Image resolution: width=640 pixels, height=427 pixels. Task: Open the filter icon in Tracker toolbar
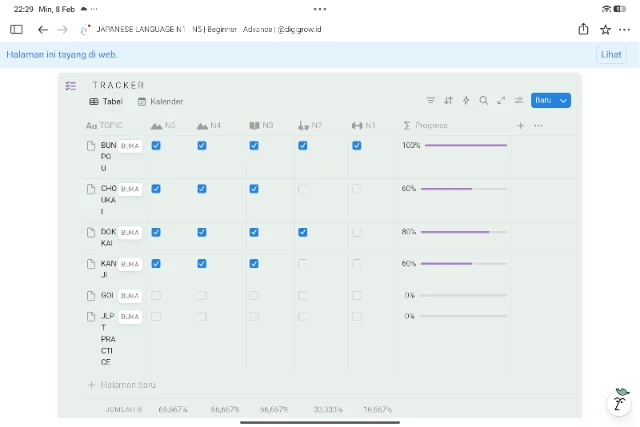pyautogui.click(x=431, y=100)
